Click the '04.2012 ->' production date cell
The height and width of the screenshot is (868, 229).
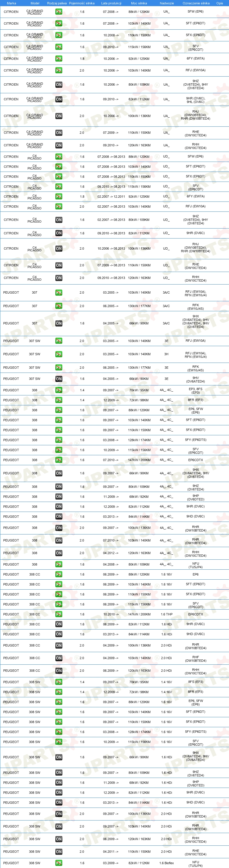point(111,553)
